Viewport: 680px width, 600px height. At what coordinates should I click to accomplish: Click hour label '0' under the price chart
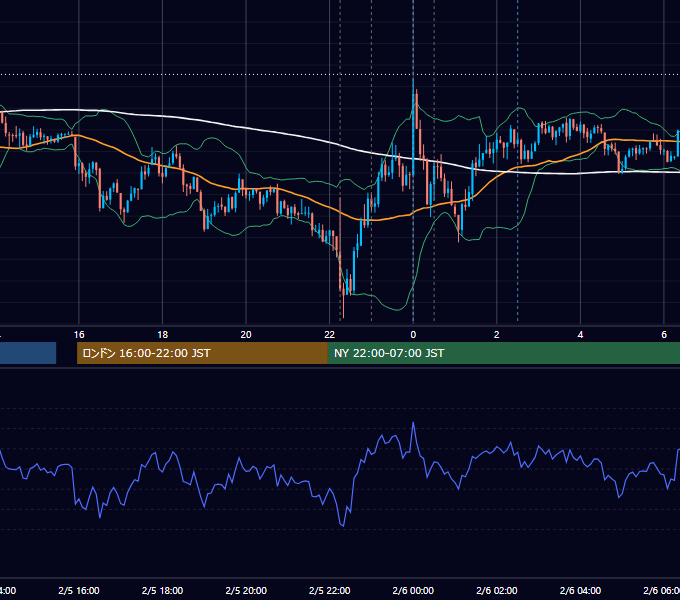[x=413, y=335]
